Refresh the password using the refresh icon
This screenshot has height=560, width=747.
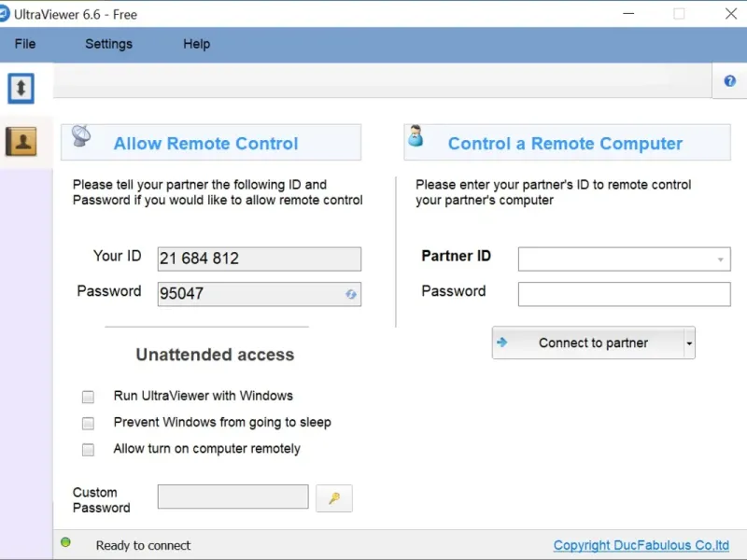coord(351,294)
